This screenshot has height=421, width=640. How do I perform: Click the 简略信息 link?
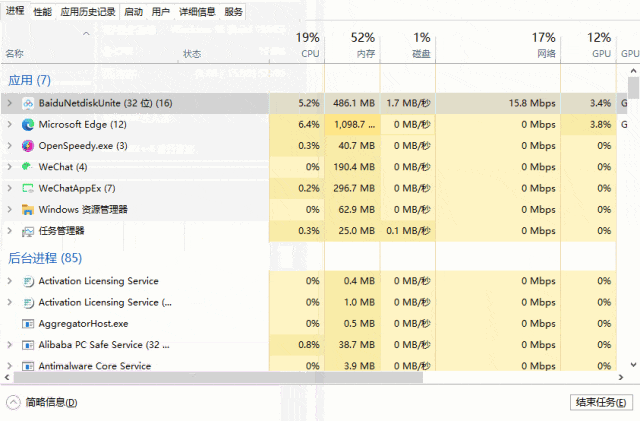click(x=51, y=403)
